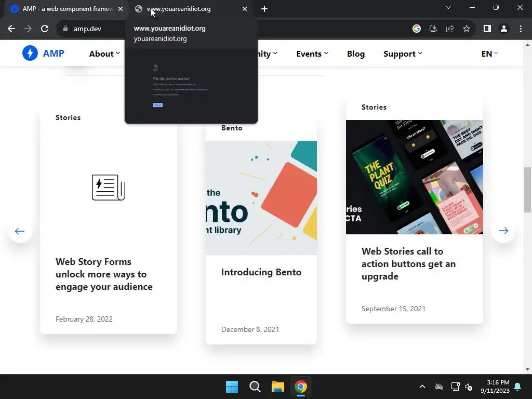
Task: Open the Blog page link
Action: pyautogui.click(x=355, y=54)
